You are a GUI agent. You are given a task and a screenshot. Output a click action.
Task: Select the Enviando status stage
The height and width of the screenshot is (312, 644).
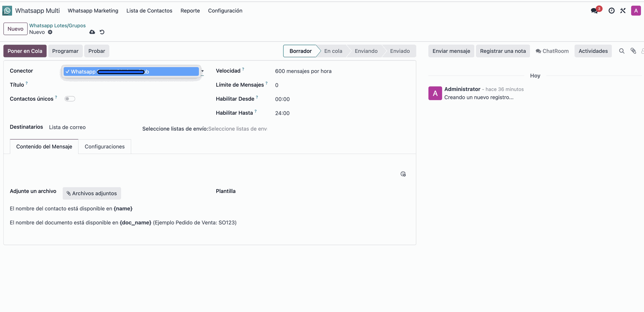[366, 51]
